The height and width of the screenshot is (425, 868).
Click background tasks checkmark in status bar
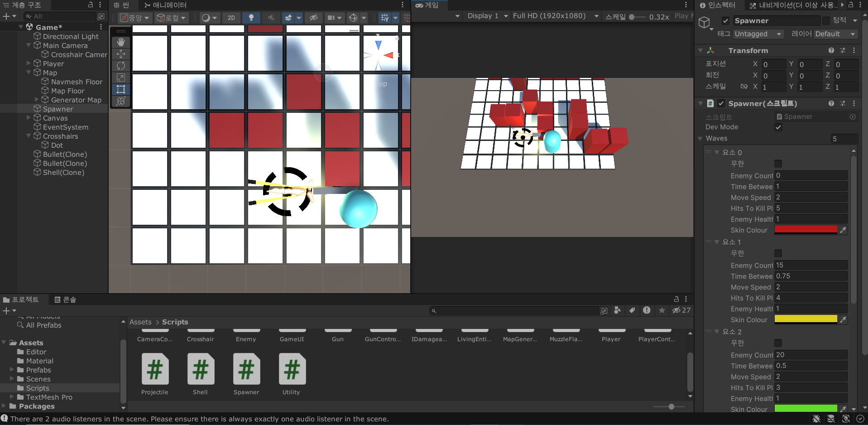[860, 419]
